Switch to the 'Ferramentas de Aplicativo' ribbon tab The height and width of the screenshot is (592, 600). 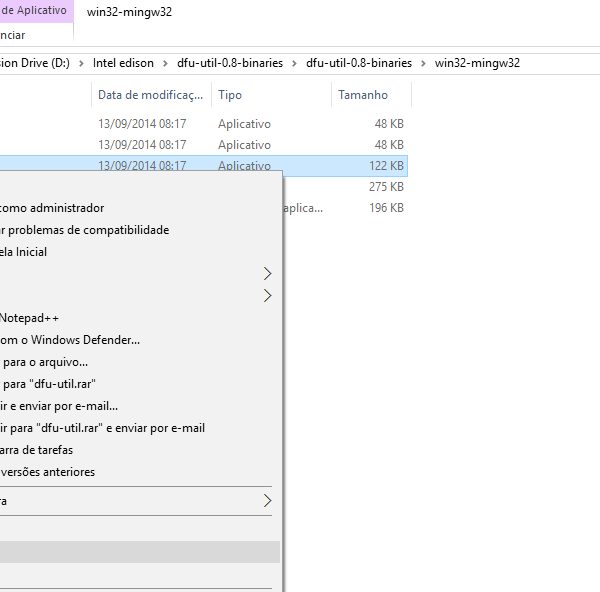(x=35, y=10)
